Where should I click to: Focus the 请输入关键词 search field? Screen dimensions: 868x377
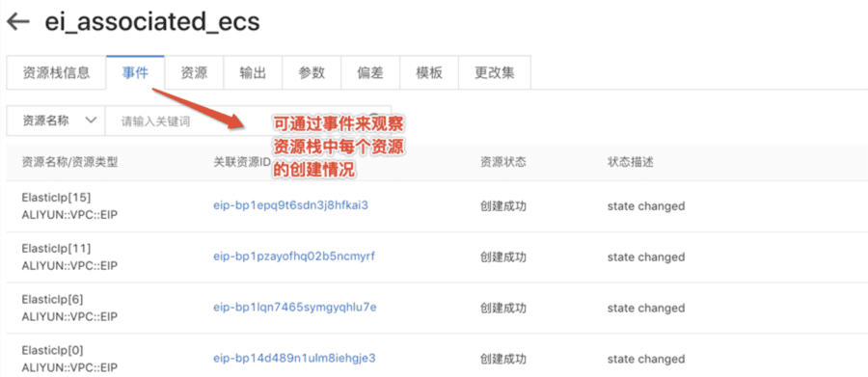point(248,121)
